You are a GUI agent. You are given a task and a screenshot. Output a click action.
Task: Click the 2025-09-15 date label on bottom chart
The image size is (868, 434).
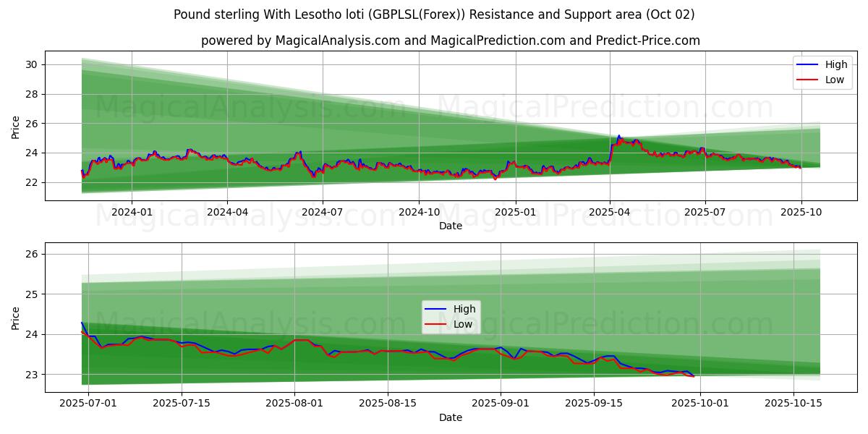(594, 404)
